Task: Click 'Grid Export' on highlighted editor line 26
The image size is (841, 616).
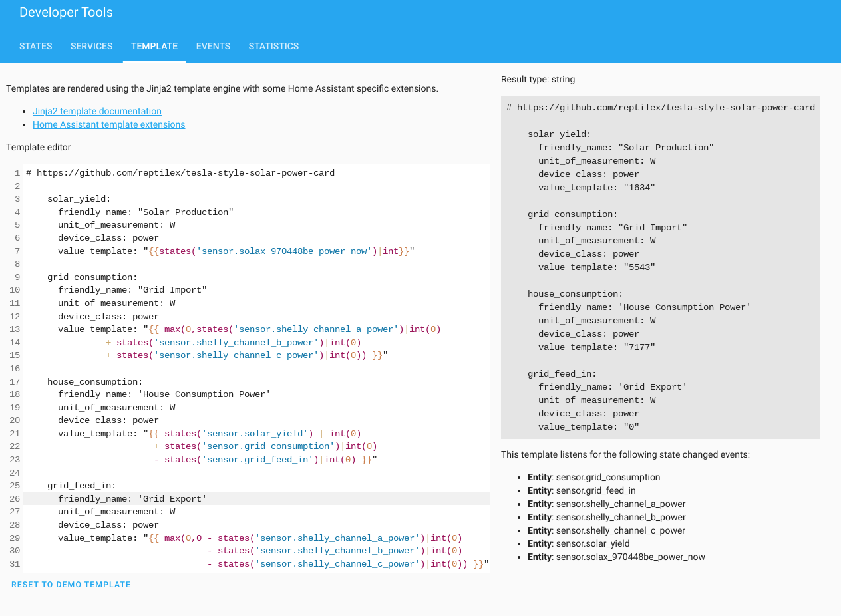Action: click(x=172, y=499)
